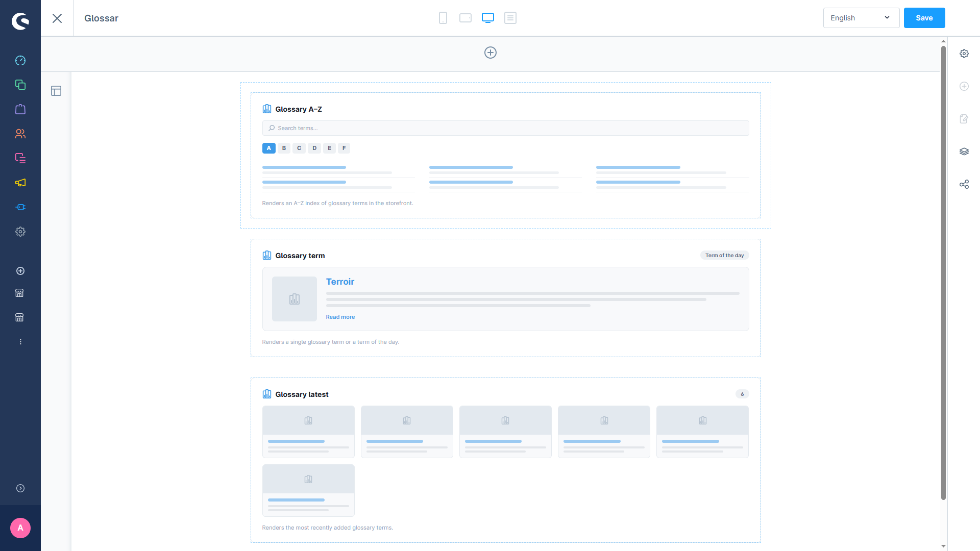
Task: Open the navigator layers icon
Action: point(964,152)
